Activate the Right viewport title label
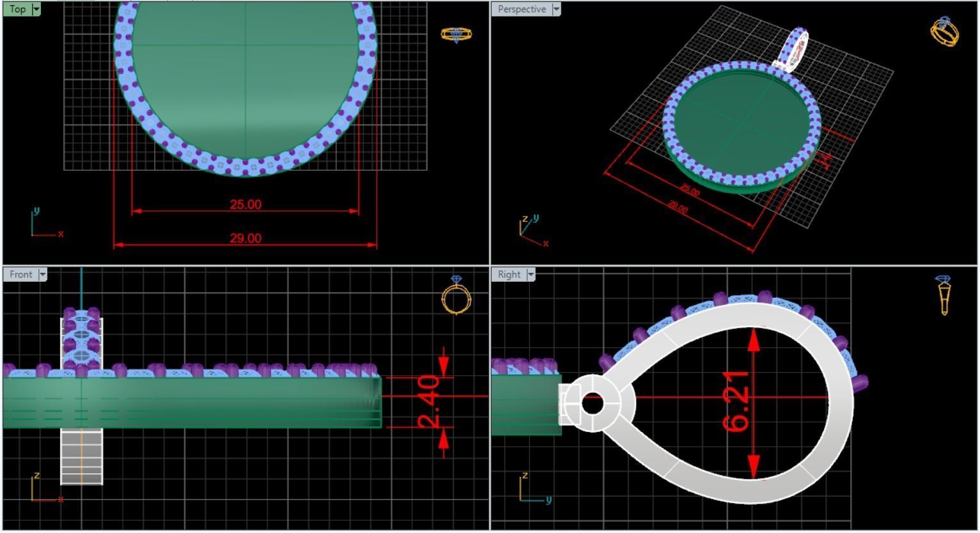Viewport: 980px width, 533px height. pyautogui.click(x=509, y=274)
